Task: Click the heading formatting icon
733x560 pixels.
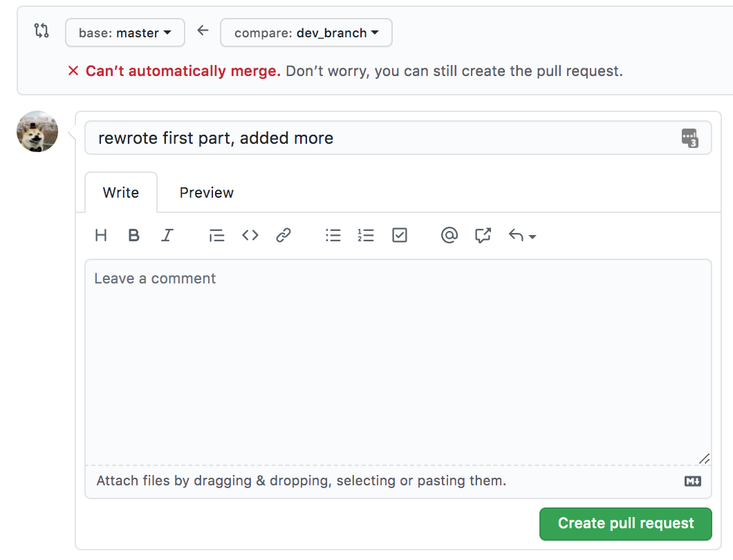Action: 101,236
